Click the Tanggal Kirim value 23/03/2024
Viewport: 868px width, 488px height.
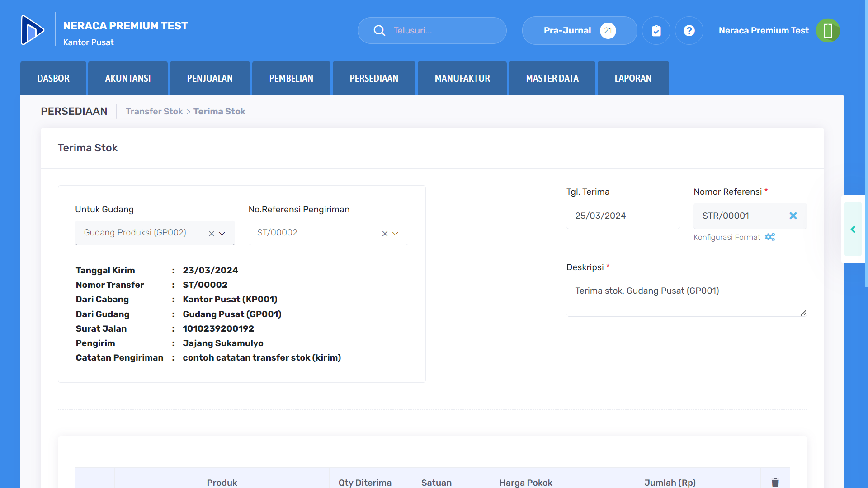click(x=210, y=270)
